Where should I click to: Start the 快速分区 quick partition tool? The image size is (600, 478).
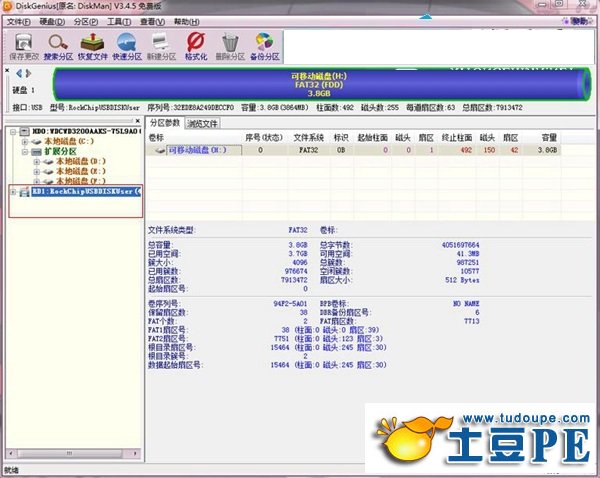127,46
